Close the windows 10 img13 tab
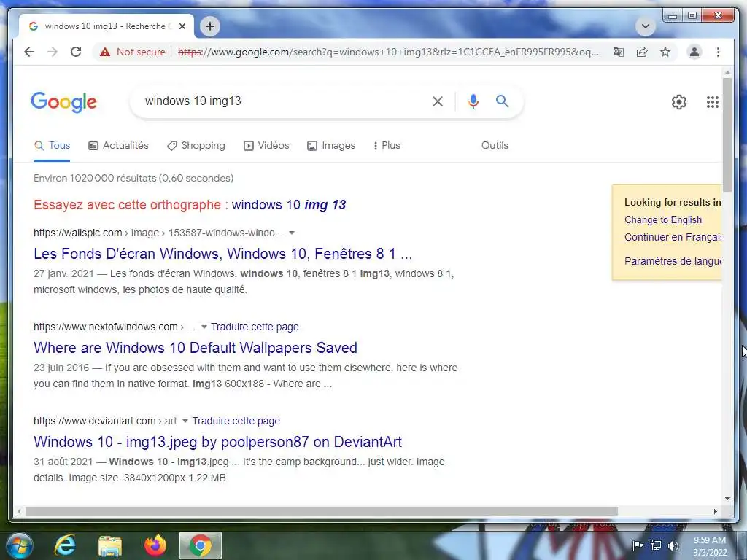Screen dimensions: 747x560 [x=182, y=26]
